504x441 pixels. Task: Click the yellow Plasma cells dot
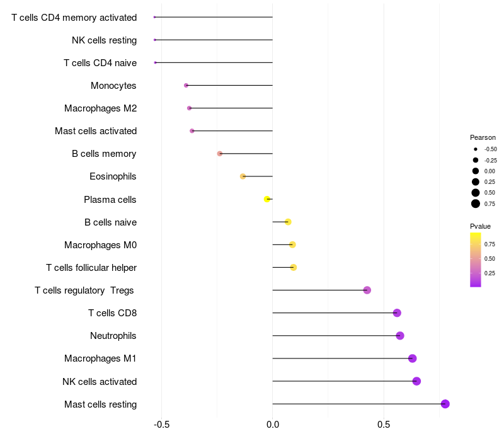click(267, 199)
